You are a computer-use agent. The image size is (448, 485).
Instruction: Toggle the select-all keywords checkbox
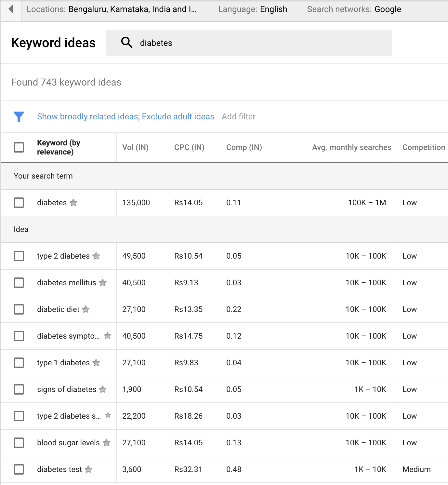[19, 147]
